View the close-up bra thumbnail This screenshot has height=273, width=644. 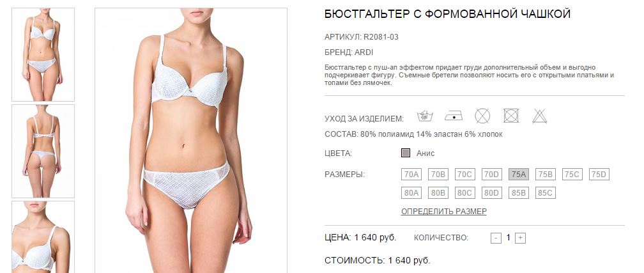(x=43, y=237)
